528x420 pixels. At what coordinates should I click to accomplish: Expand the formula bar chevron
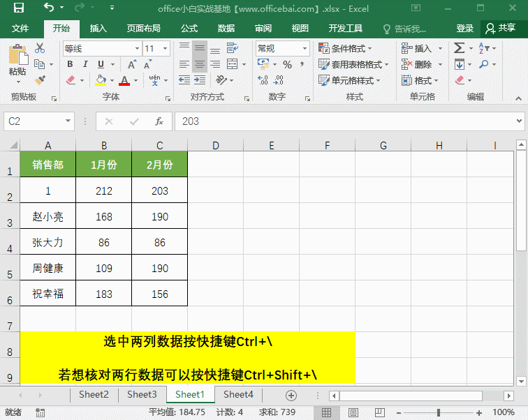point(519,121)
